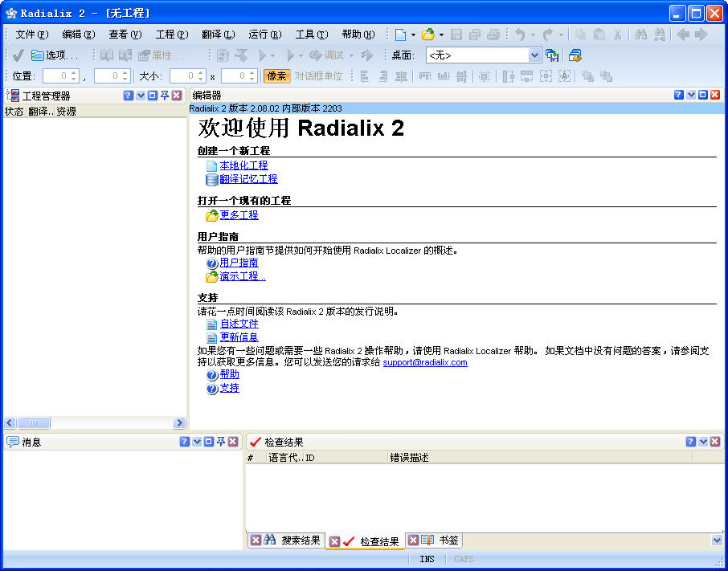Maximize the 消息 panel using its square icon

pyautogui.click(x=209, y=442)
